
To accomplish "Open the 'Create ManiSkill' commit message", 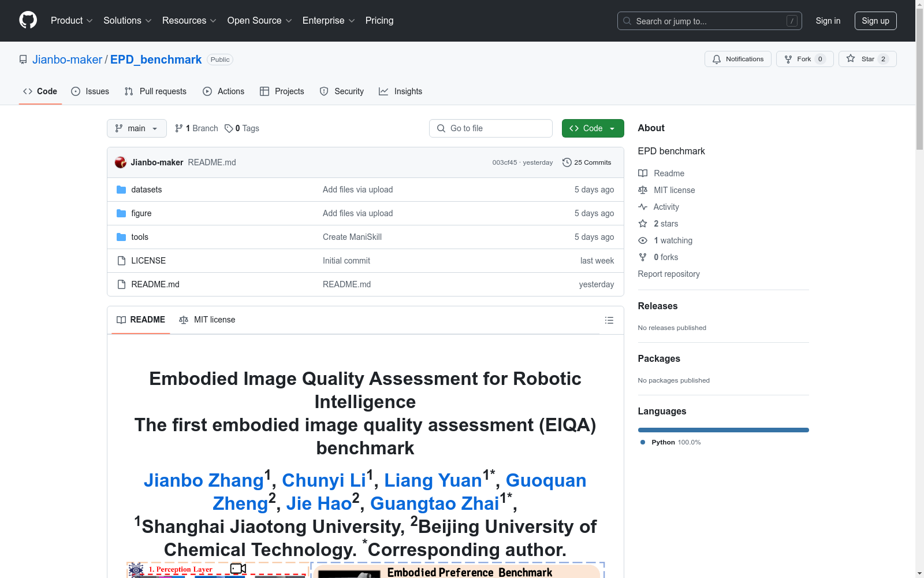I will pyautogui.click(x=352, y=237).
